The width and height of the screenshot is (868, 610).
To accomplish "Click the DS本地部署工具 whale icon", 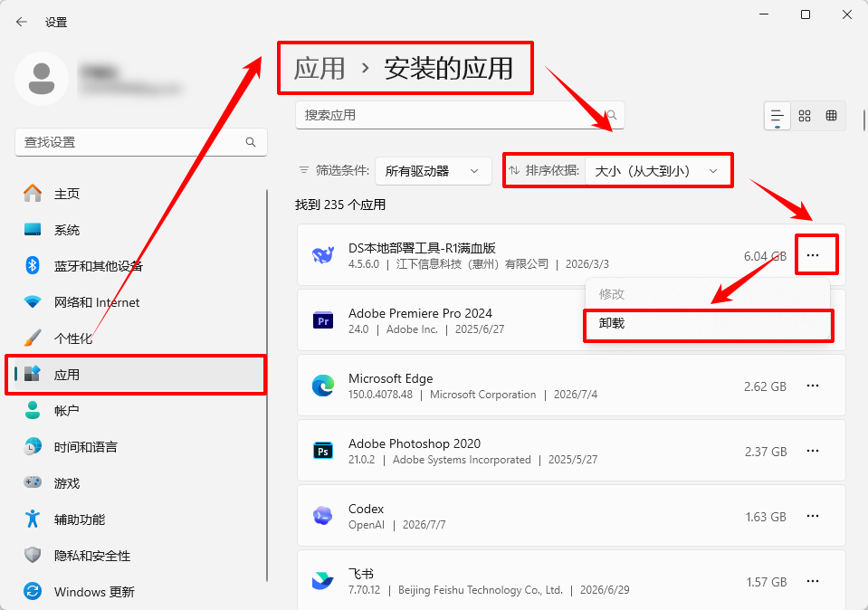I will coord(323,255).
